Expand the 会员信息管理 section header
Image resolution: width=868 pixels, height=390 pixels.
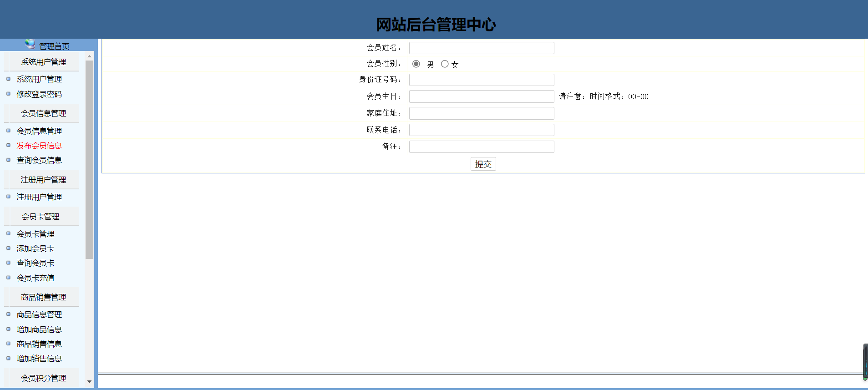pos(43,113)
